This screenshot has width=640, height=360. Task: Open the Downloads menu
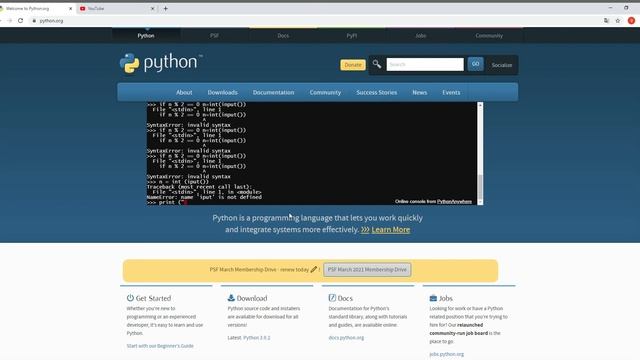pos(222,92)
